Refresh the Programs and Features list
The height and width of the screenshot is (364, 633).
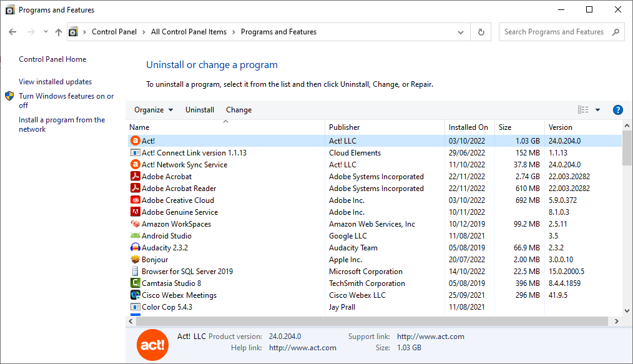click(481, 32)
